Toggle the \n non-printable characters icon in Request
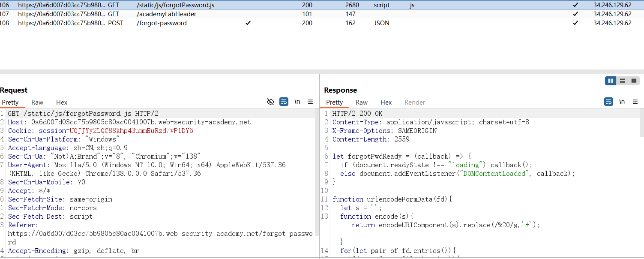644x259 pixels. point(297,102)
